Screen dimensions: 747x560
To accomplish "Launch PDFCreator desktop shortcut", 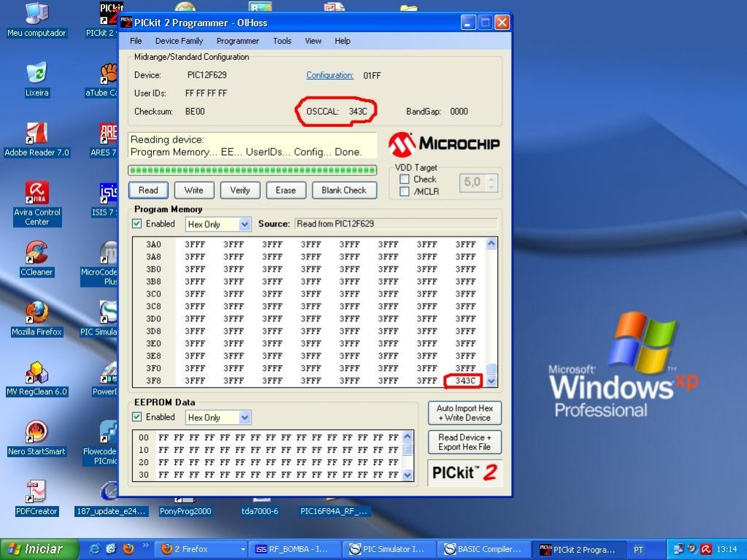I will tap(37, 498).
